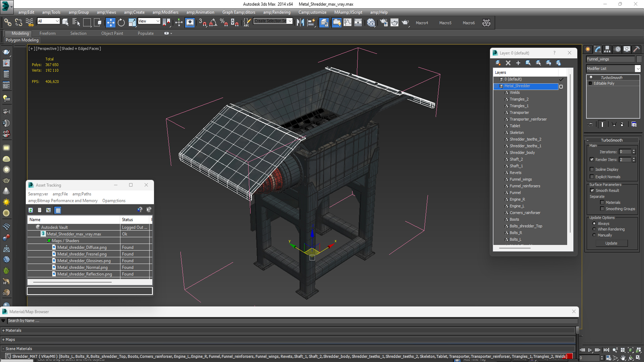Screen dimensions: 644x362
Task: Open the Render Setup teapot icon
Action: click(384, 22)
